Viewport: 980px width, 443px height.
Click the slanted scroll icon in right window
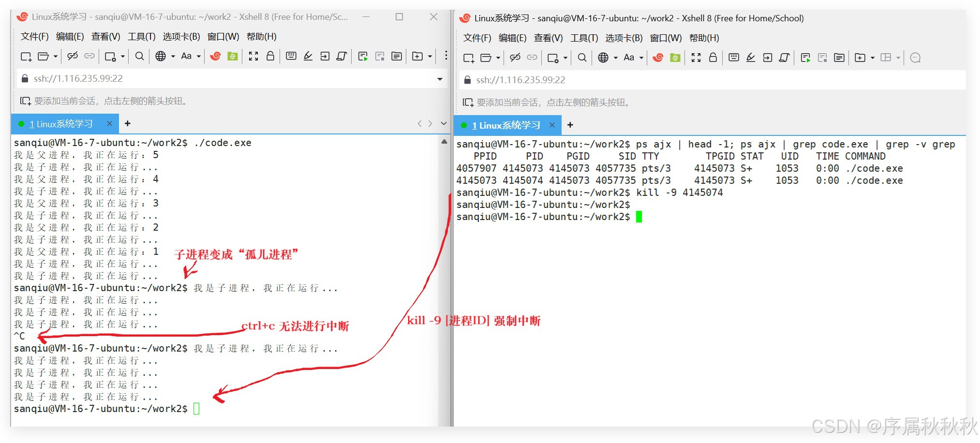[785, 58]
